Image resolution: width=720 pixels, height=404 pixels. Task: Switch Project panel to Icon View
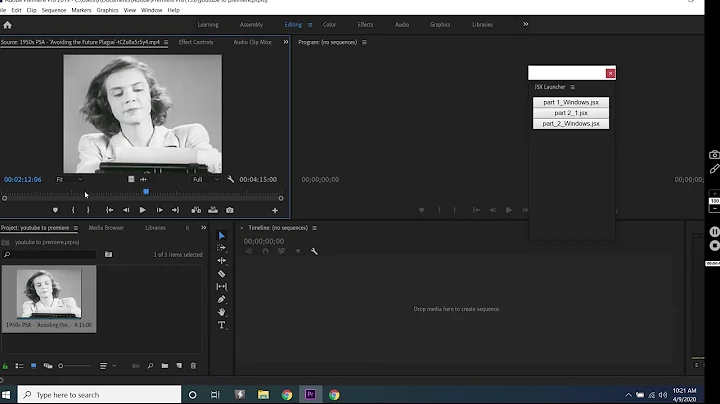click(34, 366)
